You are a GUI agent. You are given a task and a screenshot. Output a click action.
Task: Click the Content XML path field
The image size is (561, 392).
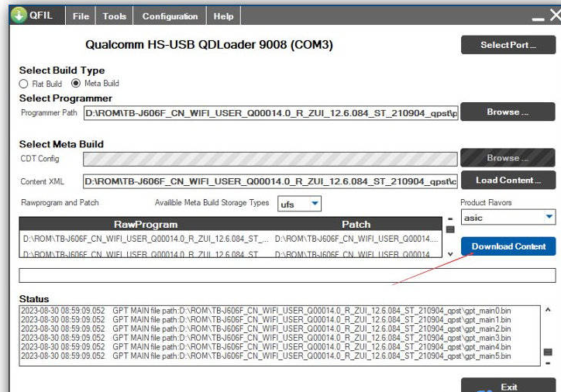pyautogui.click(x=270, y=181)
